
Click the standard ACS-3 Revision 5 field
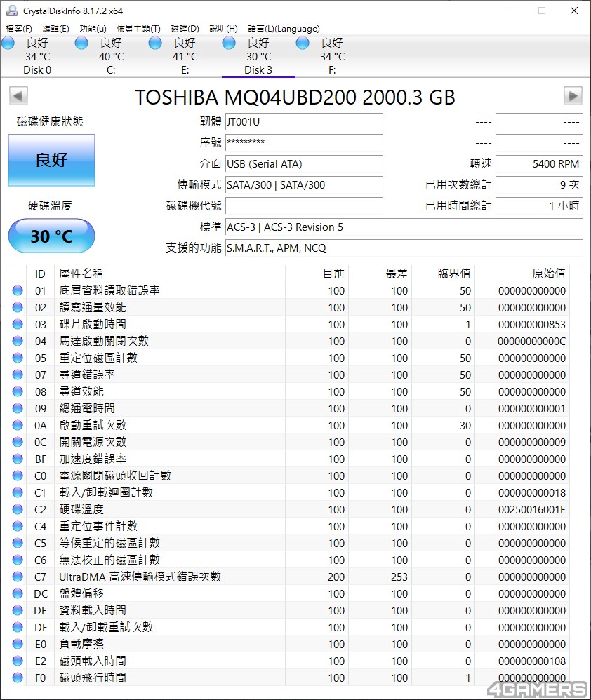404,227
